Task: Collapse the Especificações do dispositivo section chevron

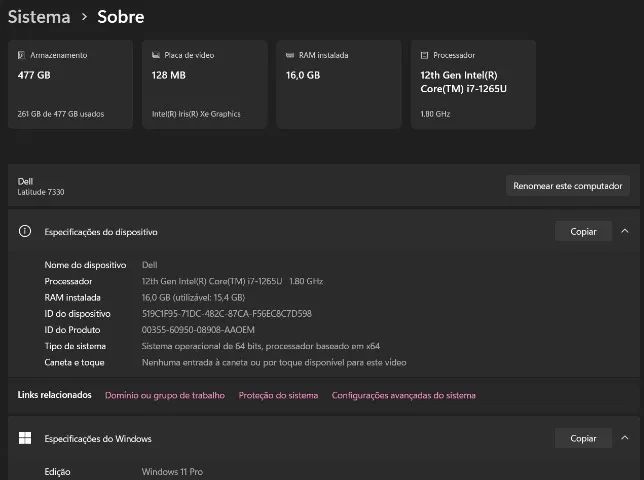Action: (625, 231)
